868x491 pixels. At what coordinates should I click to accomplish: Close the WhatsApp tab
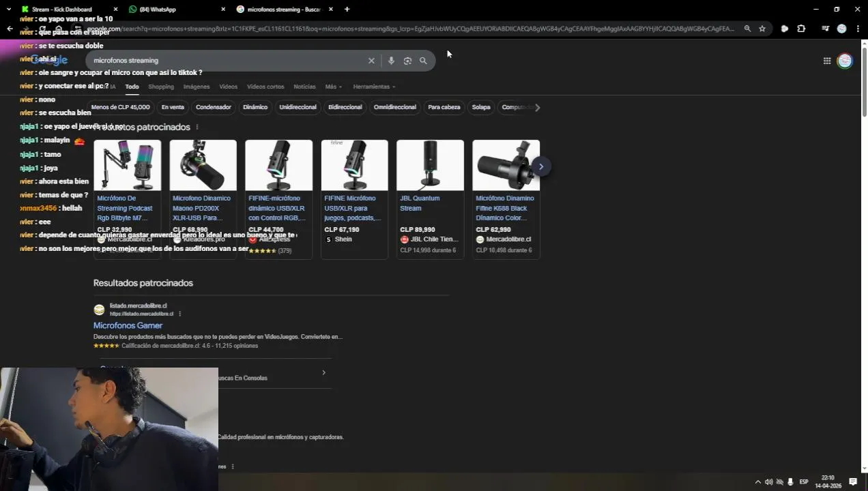pyautogui.click(x=223, y=10)
